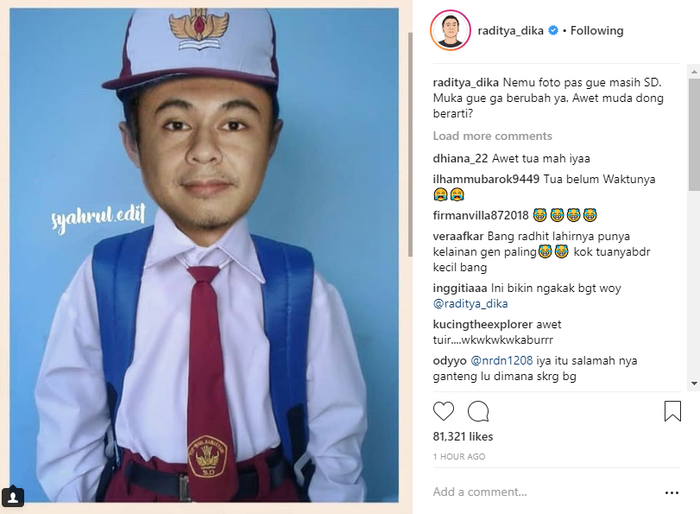Visit dhiana_22's profile
Screen dimensions: 700x514
click(460, 158)
